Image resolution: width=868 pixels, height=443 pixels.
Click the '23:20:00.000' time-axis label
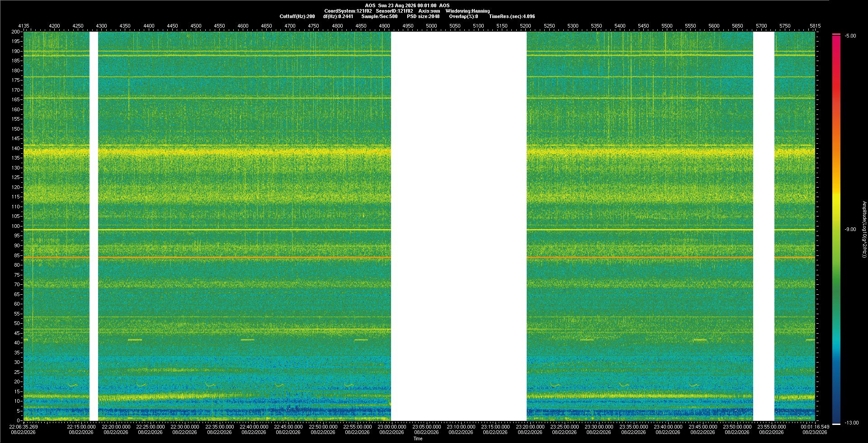pos(530,426)
